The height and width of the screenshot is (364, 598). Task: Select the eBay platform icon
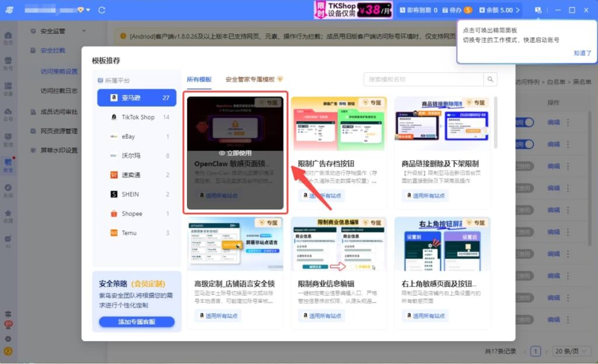pyautogui.click(x=114, y=136)
